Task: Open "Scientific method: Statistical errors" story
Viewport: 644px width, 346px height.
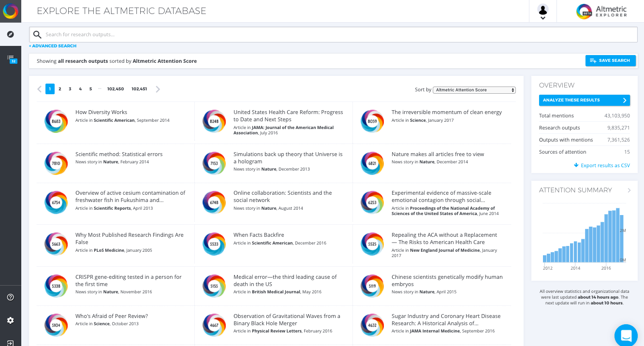Action: click(x=119, y=154)
